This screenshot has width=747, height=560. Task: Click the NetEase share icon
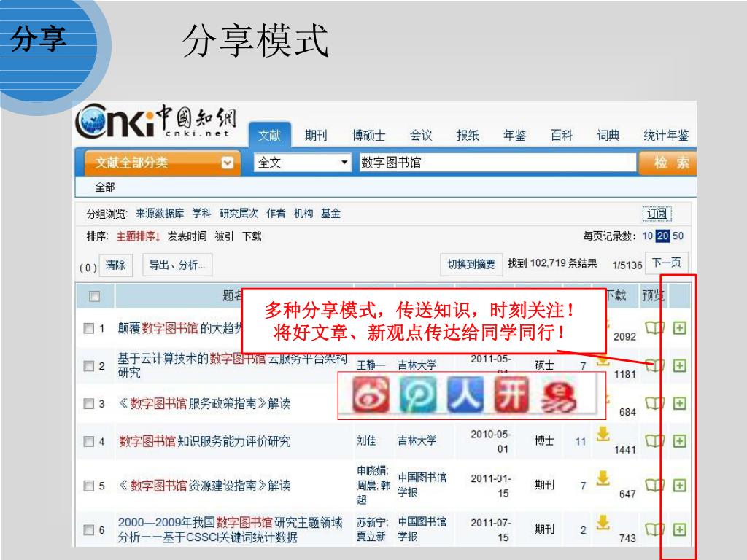558,396
